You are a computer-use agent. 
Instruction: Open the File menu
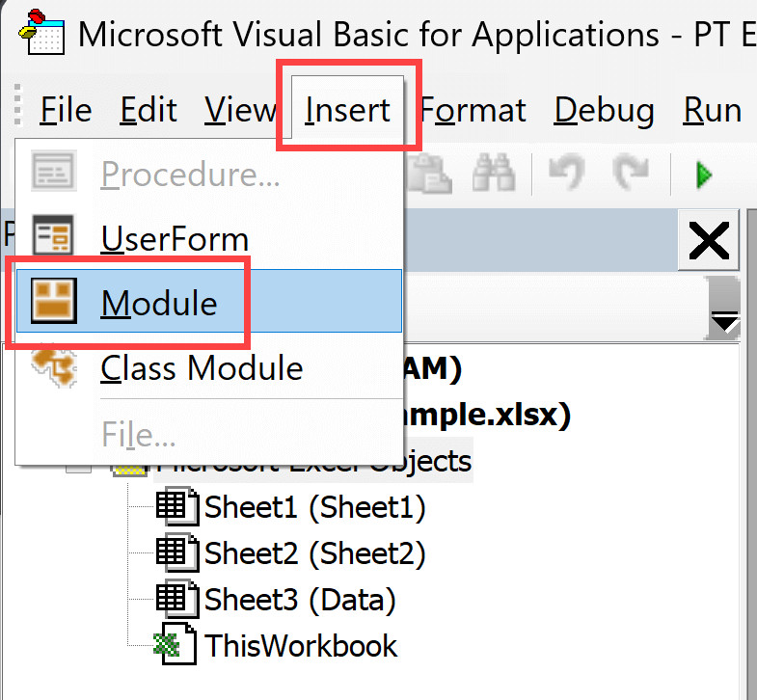click(66, 111)
